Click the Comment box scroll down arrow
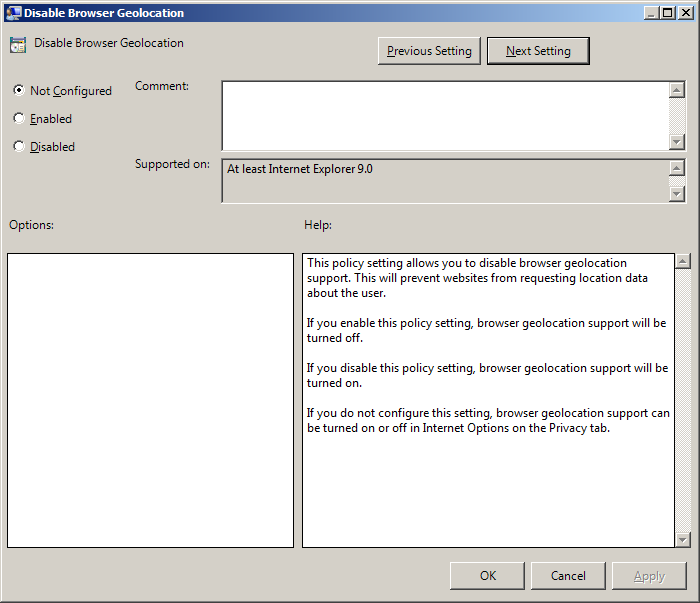 [x=677, y=142]
